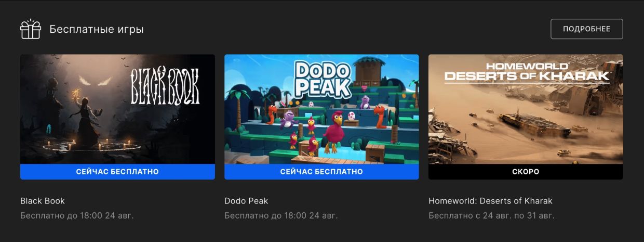Open the Dodo Peak game artwork
644x242 pixels.
pyautogui.click(x=321, y=109)
